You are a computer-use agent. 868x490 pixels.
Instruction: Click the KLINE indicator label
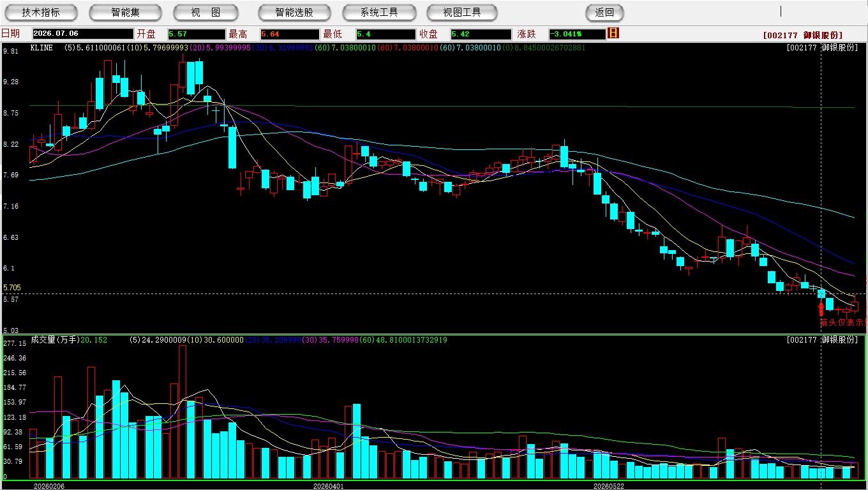pyautogui.click(x=41, y=48)
